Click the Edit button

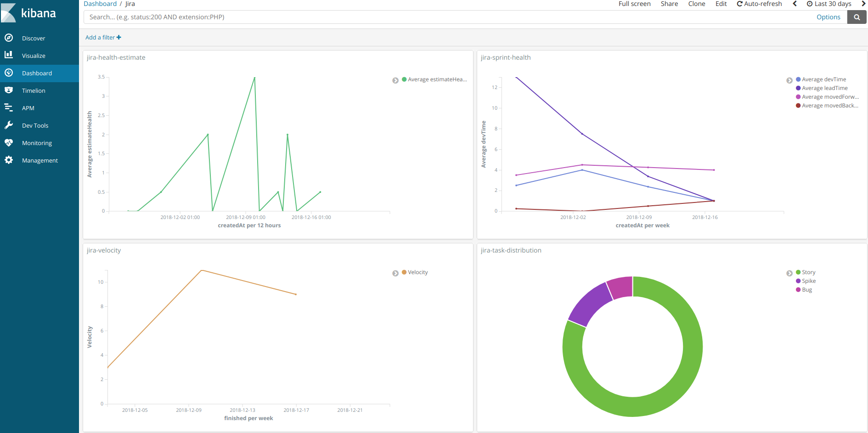pos(721,4)
